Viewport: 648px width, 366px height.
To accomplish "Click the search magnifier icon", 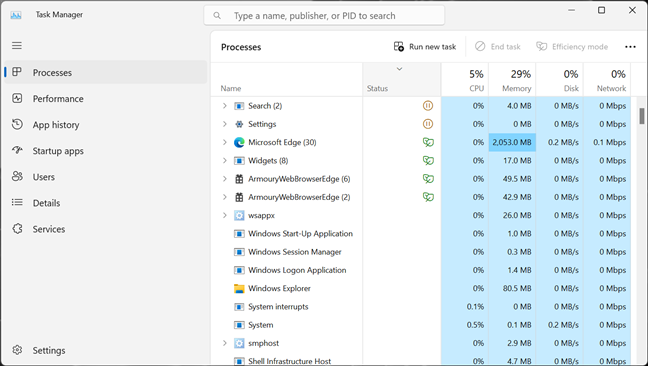I will (x=217, y=16).
